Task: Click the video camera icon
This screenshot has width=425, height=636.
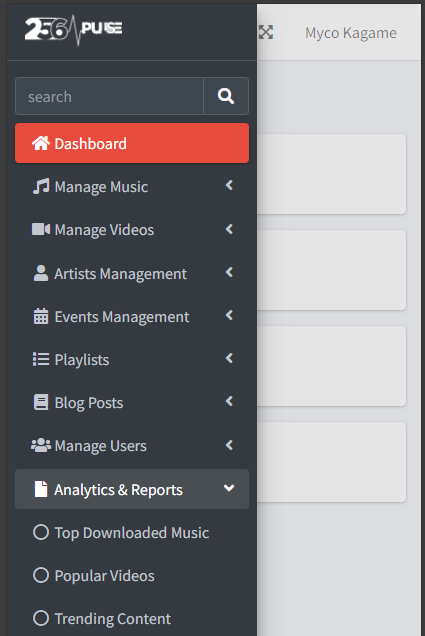Action: [x=41, y=229]
